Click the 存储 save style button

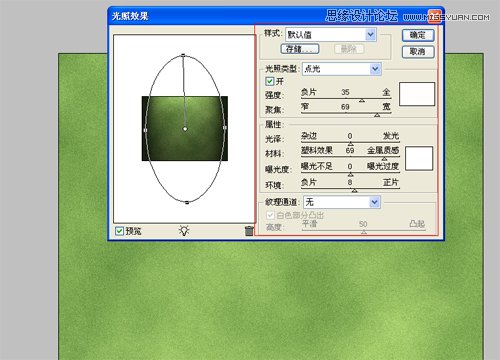[x=300, y=49]
